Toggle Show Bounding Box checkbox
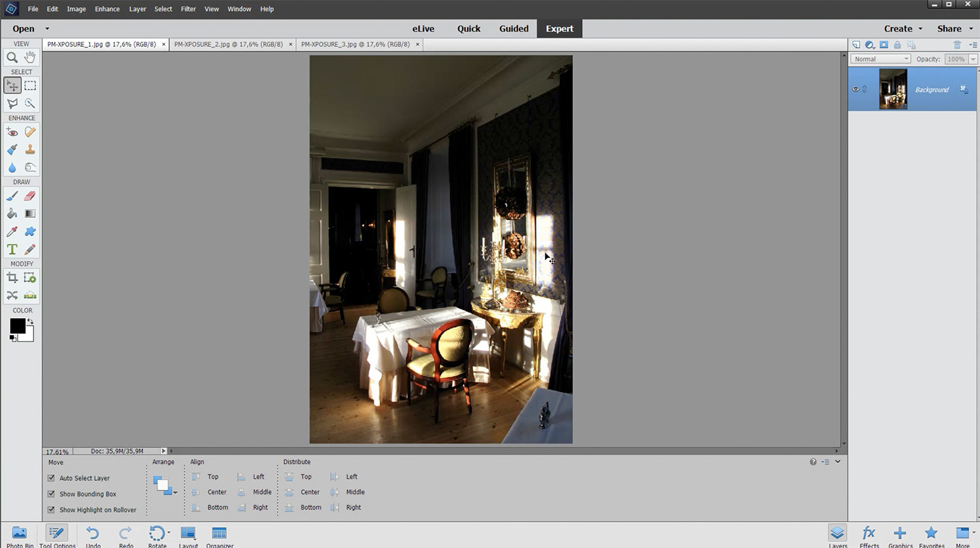This screenshot has width=980, height=548. coord(51,494)
